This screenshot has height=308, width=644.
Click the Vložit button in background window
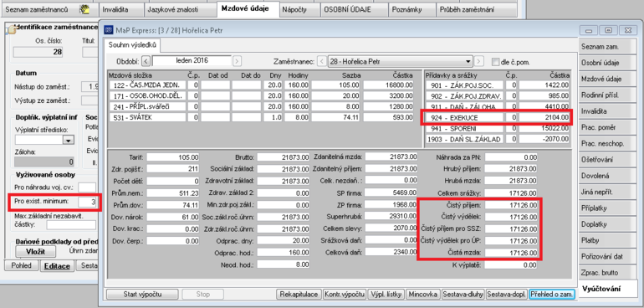[x=35, y=251]
